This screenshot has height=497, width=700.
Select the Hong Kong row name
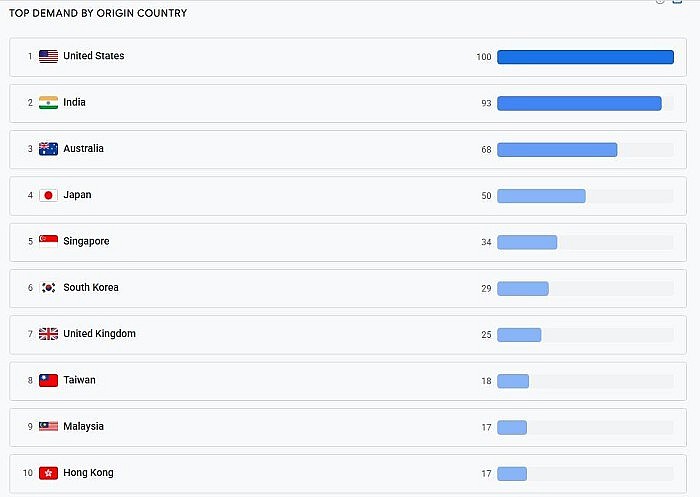click(88, 473)
